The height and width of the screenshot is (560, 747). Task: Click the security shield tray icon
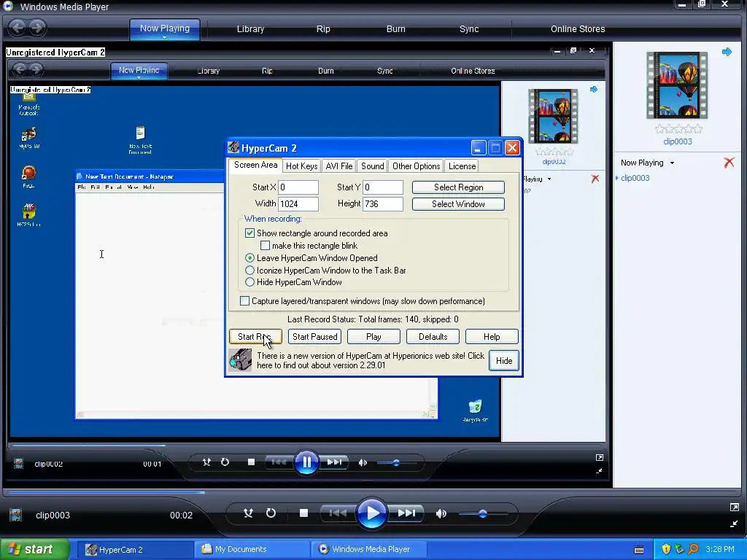pos(666,549)
